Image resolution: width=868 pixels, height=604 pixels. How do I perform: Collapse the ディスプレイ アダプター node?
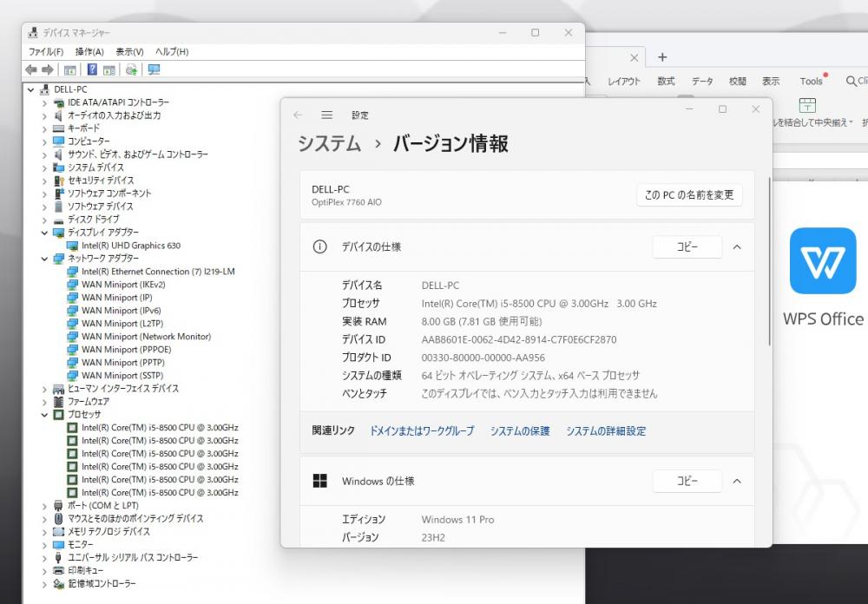pos(45,233)
